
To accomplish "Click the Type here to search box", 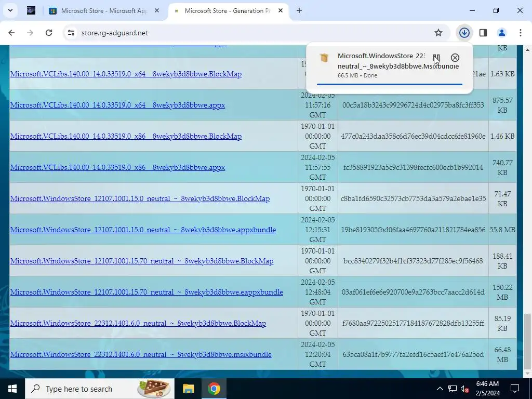I will pyautogui.click(x=100, y=389).
